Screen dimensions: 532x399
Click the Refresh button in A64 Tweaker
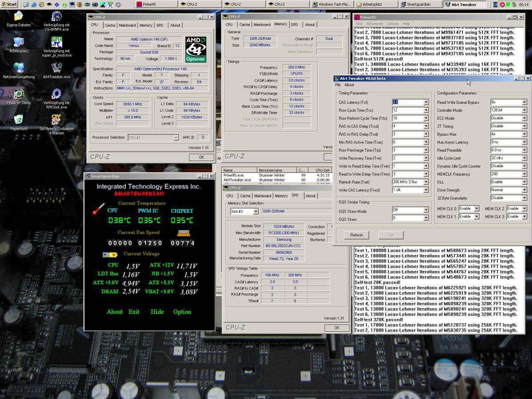(x=356, y=235)
